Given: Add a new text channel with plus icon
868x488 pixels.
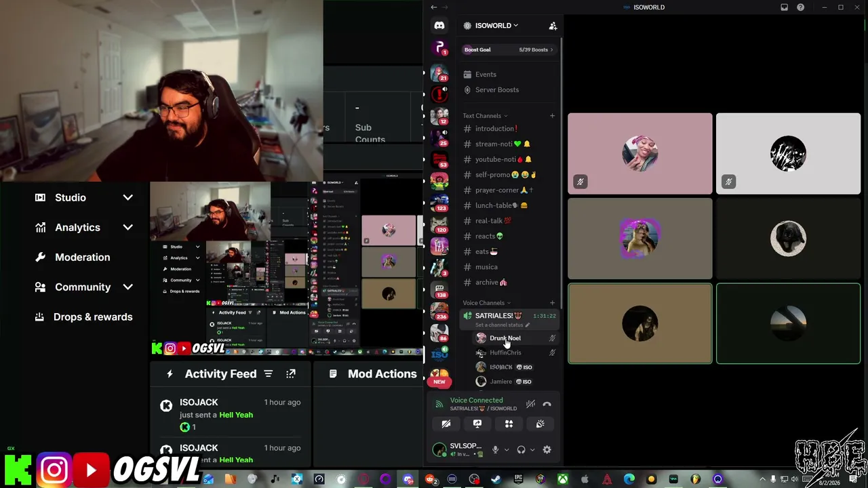Looking at the screenshot, I should pyautogui.click(x=552, y=116).
